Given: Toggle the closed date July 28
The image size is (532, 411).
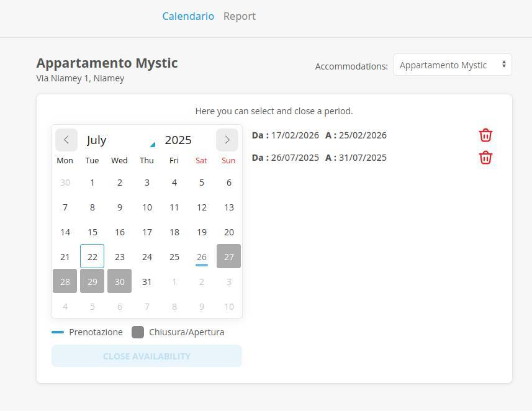Looking at the screenshot, I should point(65,281).
